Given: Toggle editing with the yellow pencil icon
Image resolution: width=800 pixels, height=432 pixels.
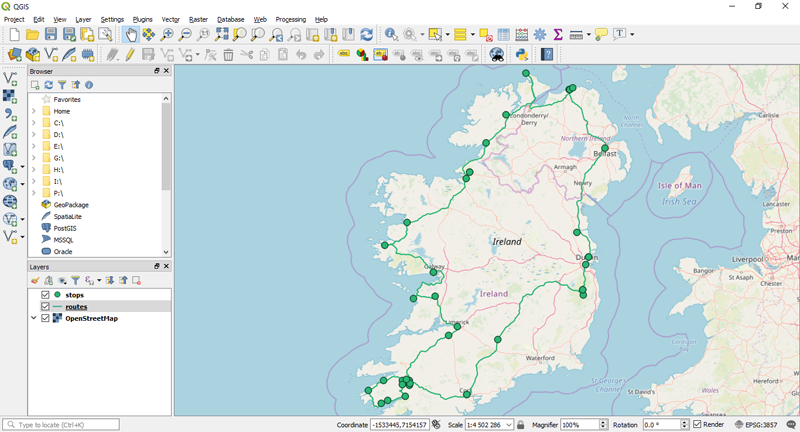Looking at the screenshot, I should point(130,54).
